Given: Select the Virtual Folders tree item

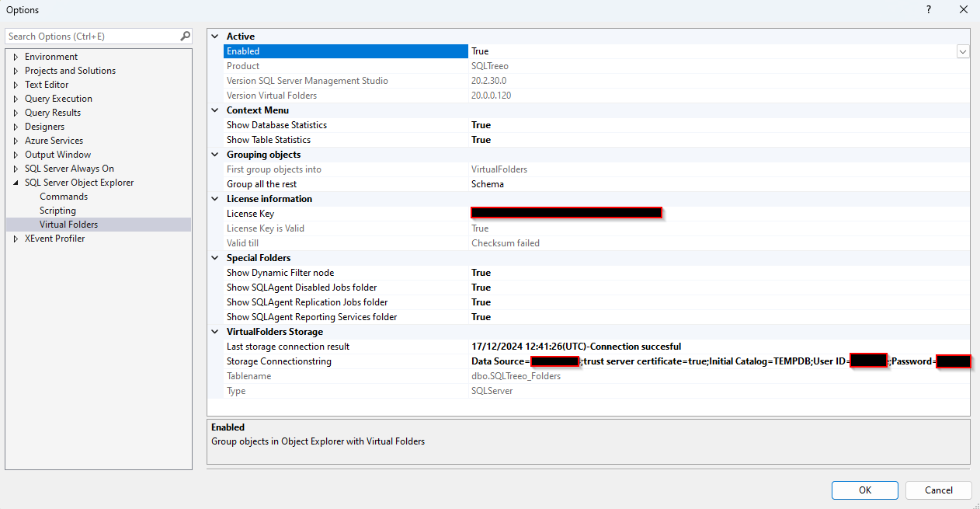Looking at the screenshot, I should pos(69,225).
